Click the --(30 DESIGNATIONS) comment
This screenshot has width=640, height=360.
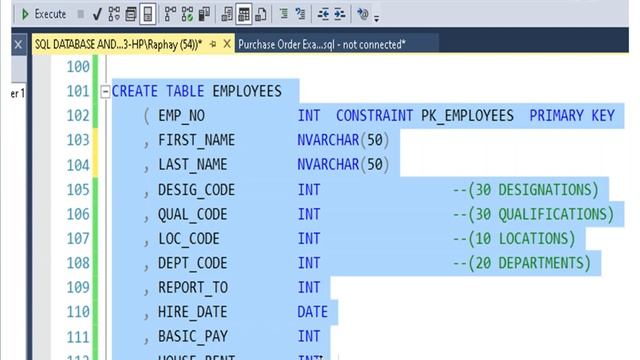tap(525, 190)
